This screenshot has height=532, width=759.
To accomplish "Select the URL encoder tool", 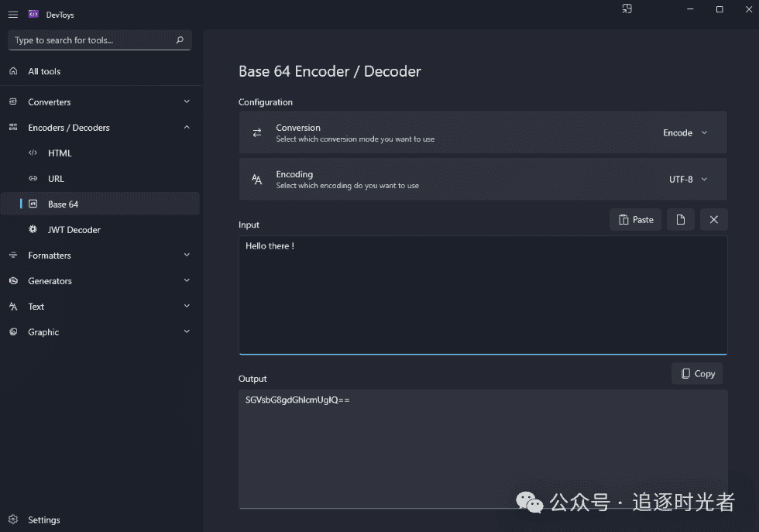I will tap(56, 179).
